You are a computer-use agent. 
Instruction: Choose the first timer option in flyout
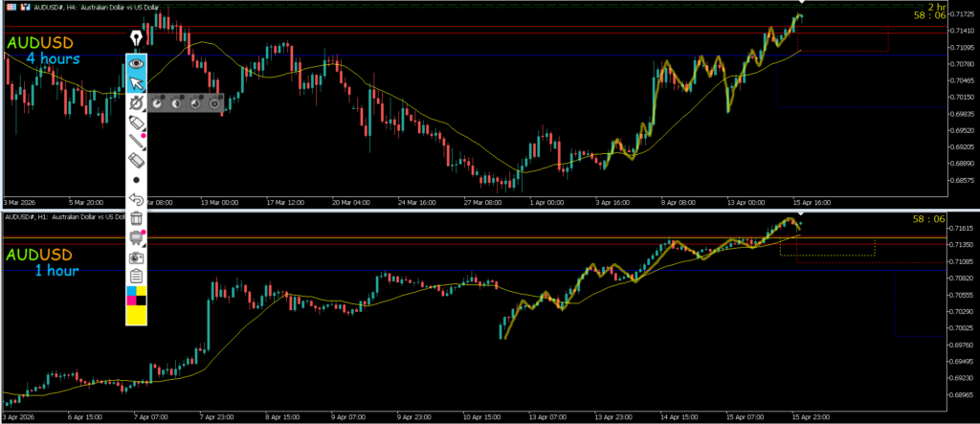[159, 102]
